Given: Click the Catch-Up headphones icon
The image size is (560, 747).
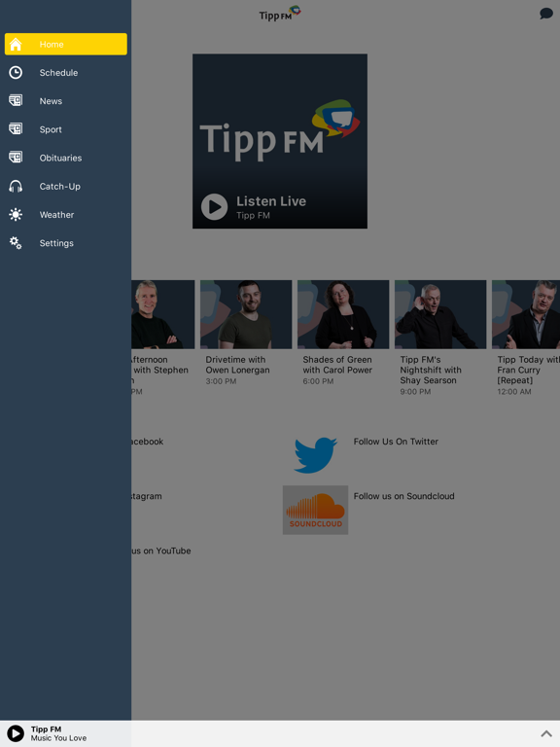Looking at the screenshot, I should [16, 187].
